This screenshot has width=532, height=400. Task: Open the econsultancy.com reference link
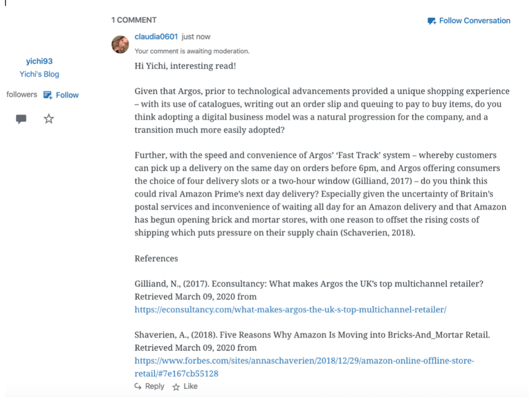(x=290, y=310)
